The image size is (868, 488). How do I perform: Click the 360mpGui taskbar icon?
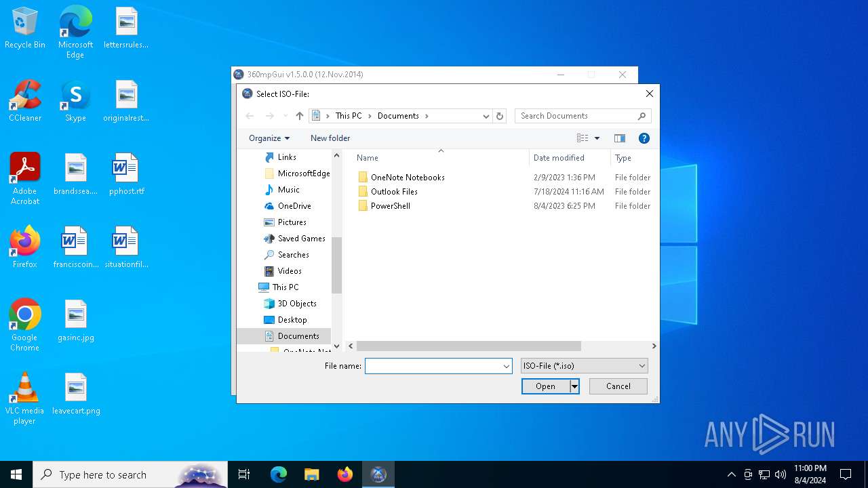(x=378, y=474)
